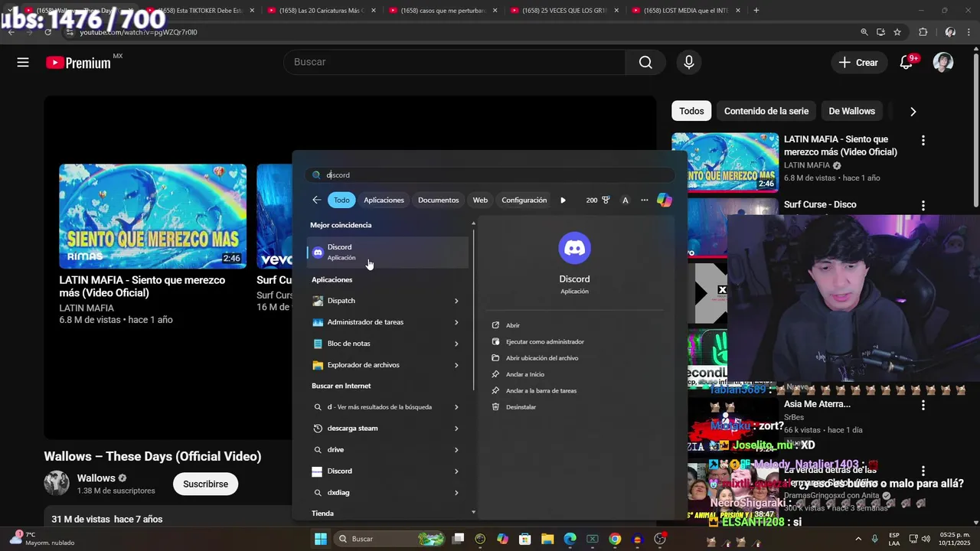Viewport: 980px width, 551px height.
Task: Open the three-dots options in search panel
Action: (644, 200)
